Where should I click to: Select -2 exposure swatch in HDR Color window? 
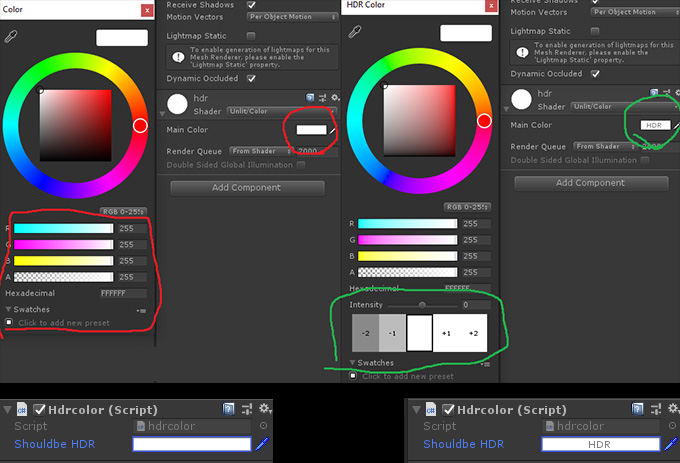click(x=366, y=333)
